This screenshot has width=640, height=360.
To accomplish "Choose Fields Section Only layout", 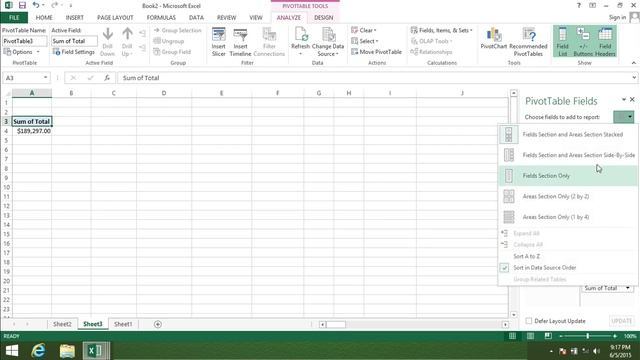I will click(568, 176).
